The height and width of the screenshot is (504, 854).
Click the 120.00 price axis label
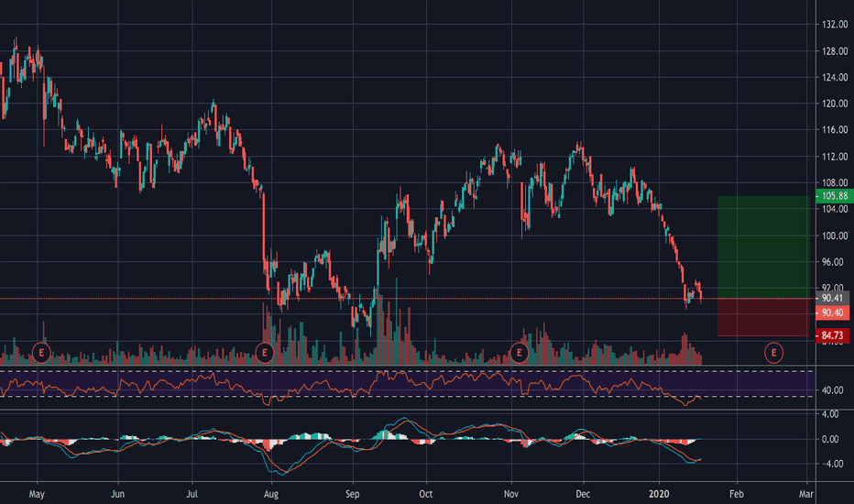[x=835, y=104]
